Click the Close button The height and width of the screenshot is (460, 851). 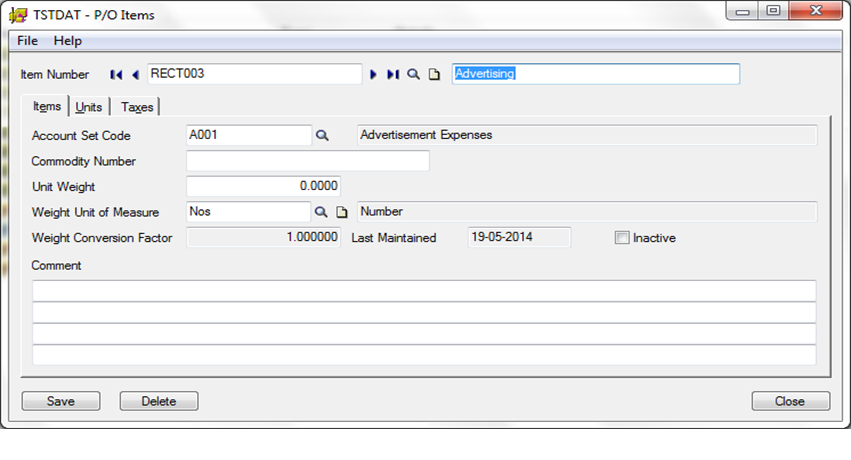click(x=791, y=401)
